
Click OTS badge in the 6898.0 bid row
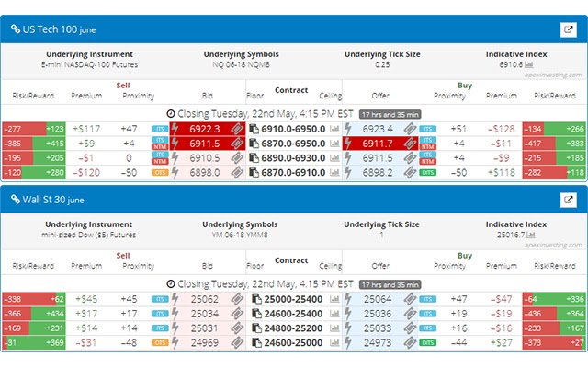[160, 173]
